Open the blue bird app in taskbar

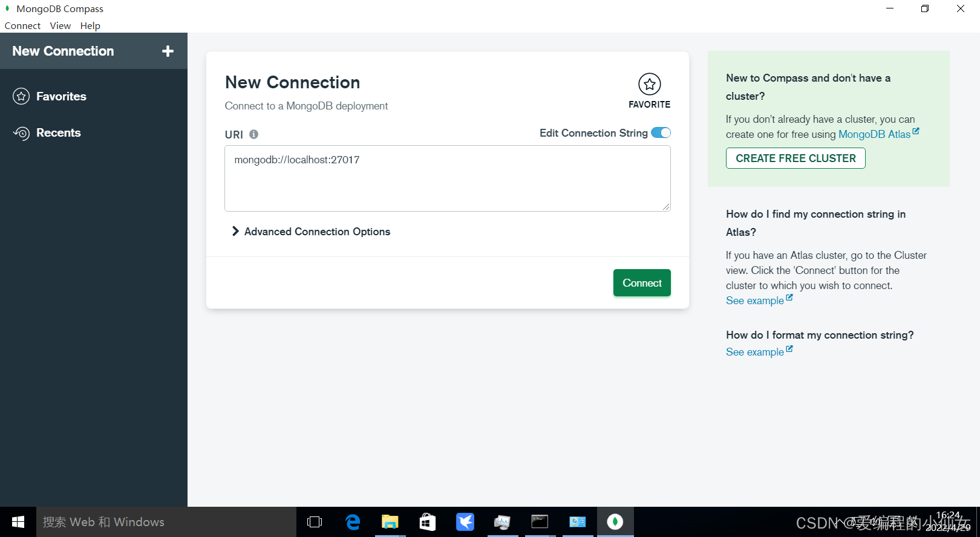coord(465,522)
